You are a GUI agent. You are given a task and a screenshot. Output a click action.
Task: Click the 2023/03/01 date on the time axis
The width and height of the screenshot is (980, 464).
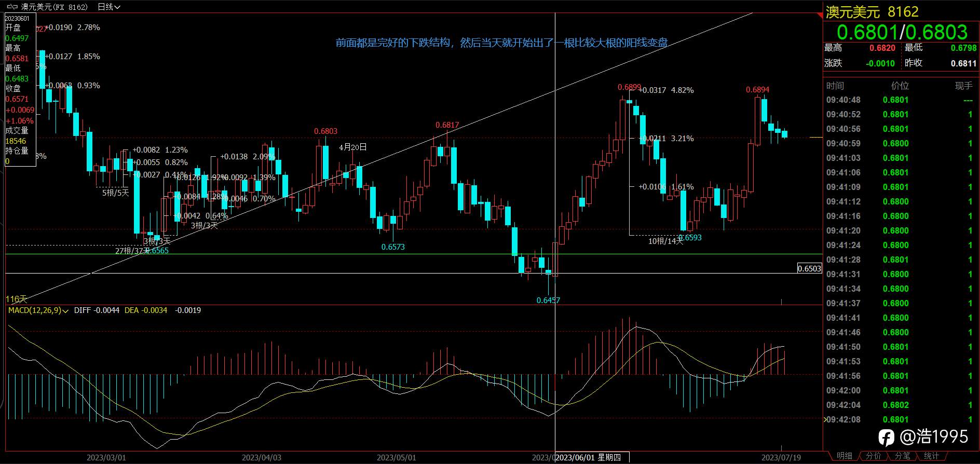point(106,458)
